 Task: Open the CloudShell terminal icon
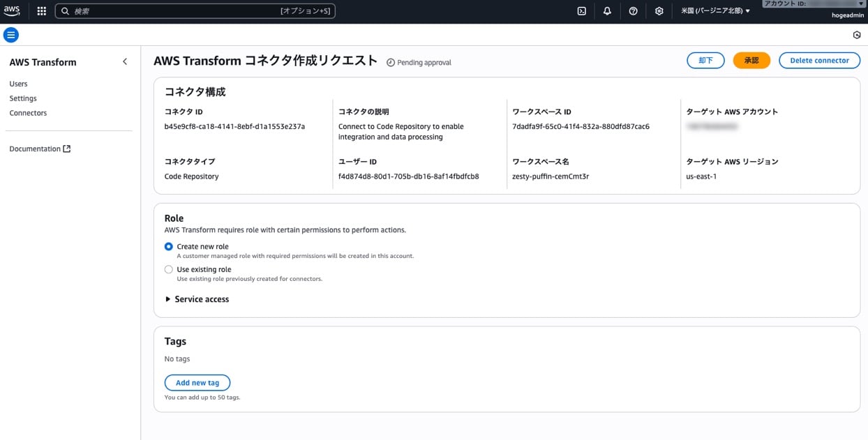coord(581,11)
